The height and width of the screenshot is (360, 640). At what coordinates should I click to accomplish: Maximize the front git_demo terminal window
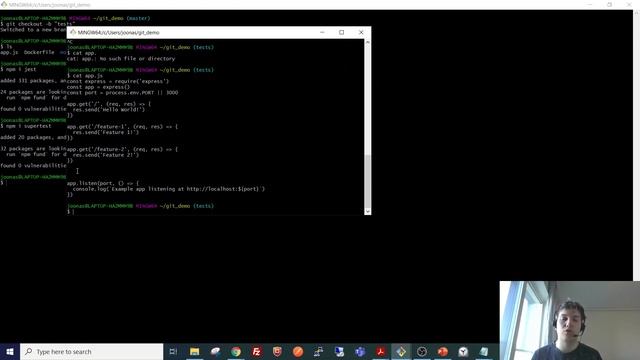point(342,32)
